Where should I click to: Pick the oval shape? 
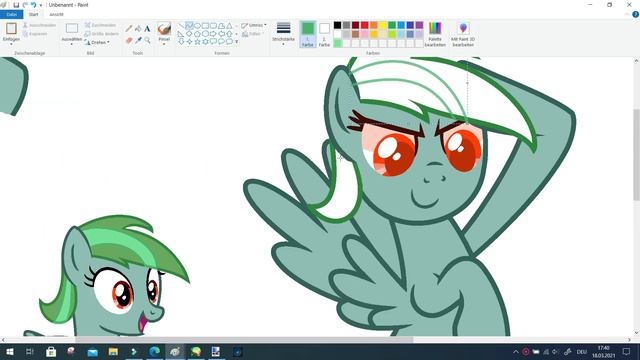coord(197,26)
